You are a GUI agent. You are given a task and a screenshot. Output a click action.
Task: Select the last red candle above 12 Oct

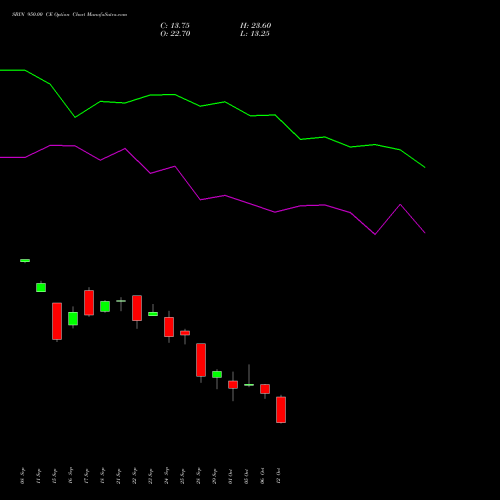tap(281, 410)
